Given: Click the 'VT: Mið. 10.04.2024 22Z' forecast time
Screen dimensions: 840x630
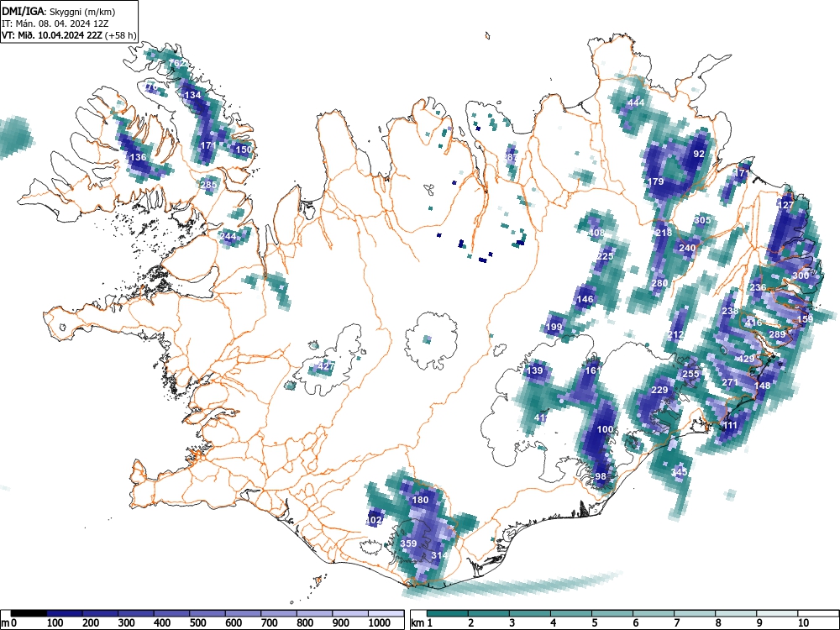Looking at the screenshot, I should click(x=52, y=35).
